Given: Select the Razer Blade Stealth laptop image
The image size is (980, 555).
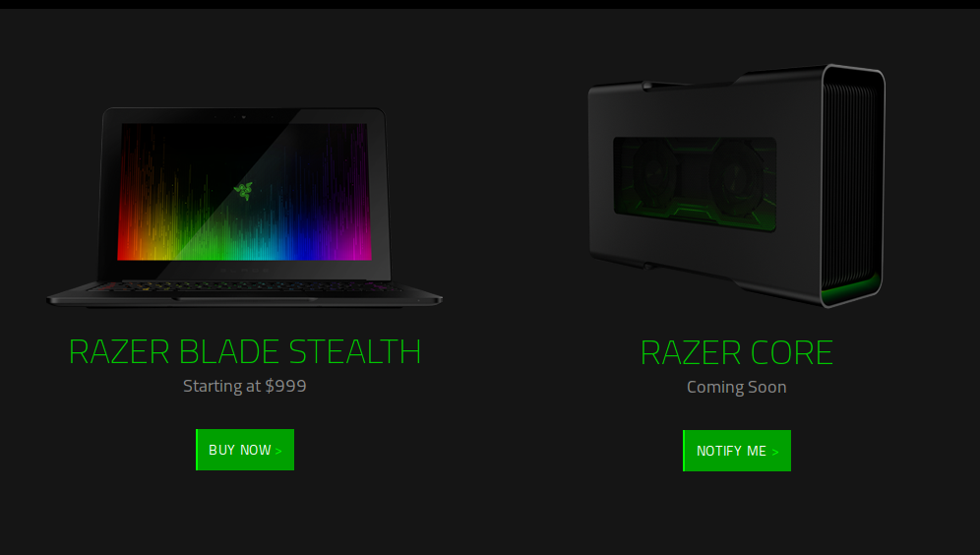Looking at the screenshot, I should click(245, 208).
